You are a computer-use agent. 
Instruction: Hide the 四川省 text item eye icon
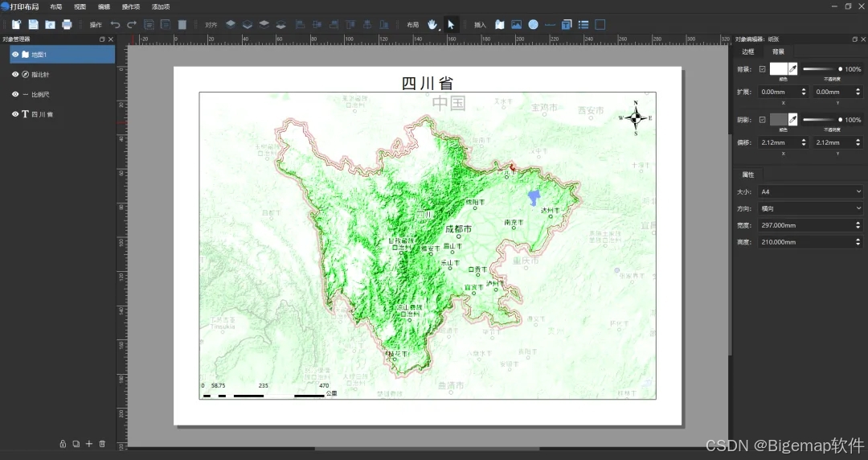tap(15, 114)
